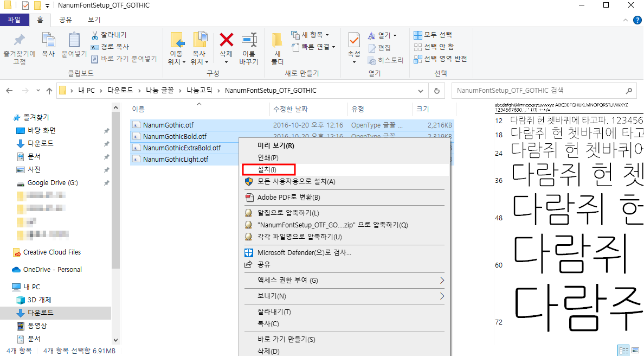This screenshot has height=356, width=644.
Task: Open 속성 (Properties) from the ribbon
Action: click(354, 48)
